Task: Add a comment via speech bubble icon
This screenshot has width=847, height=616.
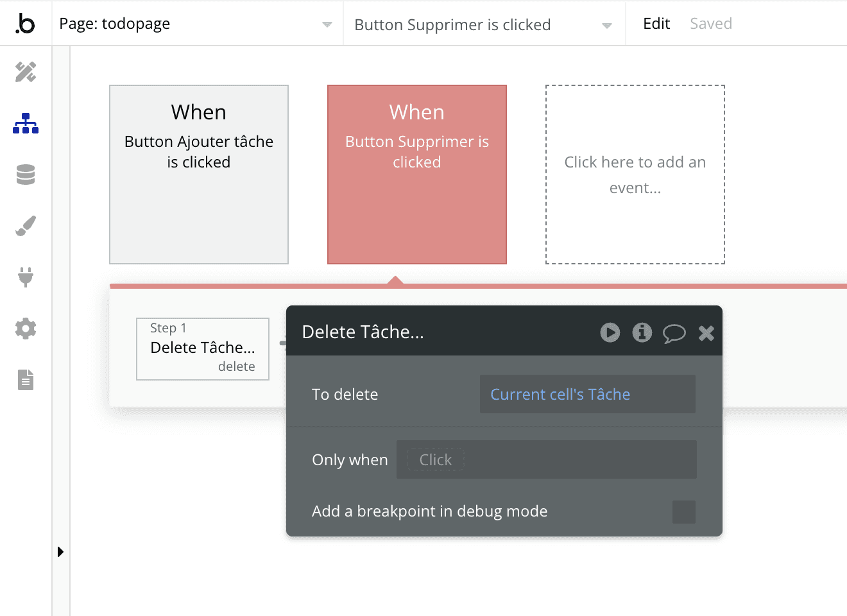Action: click(674, 332)
